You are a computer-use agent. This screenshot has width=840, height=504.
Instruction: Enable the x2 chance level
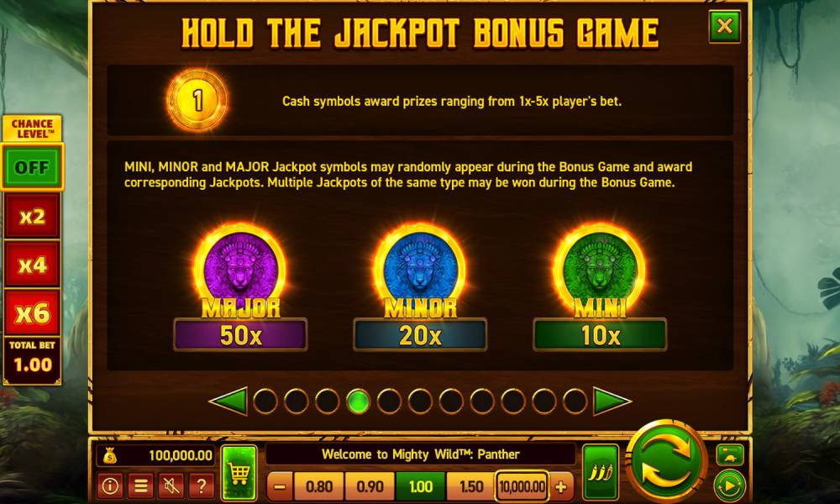32,216
